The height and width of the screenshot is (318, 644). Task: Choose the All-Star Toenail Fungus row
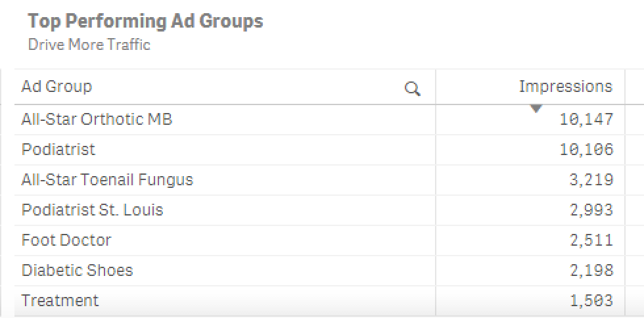coord(107,180)
